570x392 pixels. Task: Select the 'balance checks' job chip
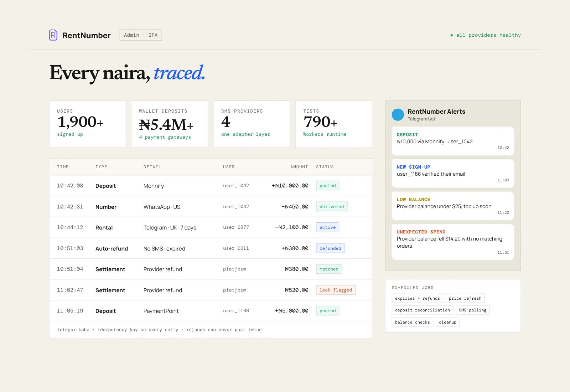tap(412, 322)
